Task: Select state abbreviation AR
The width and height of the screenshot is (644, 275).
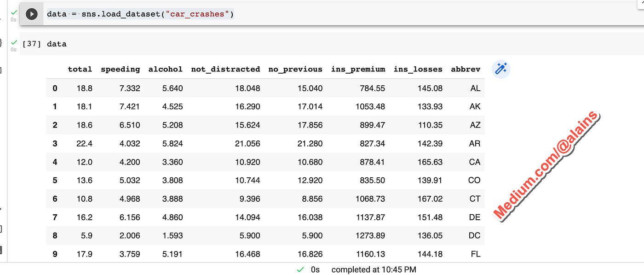Action: 475,143
